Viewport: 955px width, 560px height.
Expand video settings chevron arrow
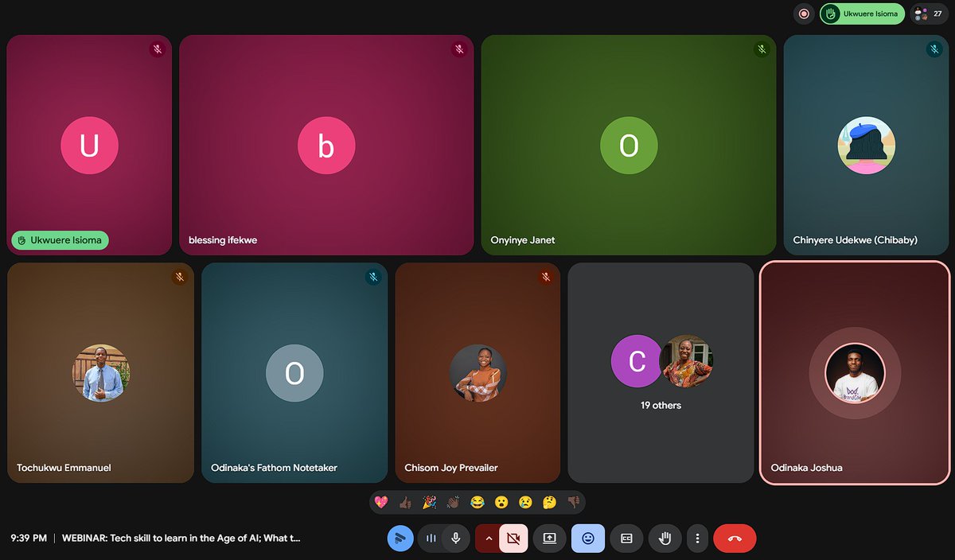click(488, 539)
